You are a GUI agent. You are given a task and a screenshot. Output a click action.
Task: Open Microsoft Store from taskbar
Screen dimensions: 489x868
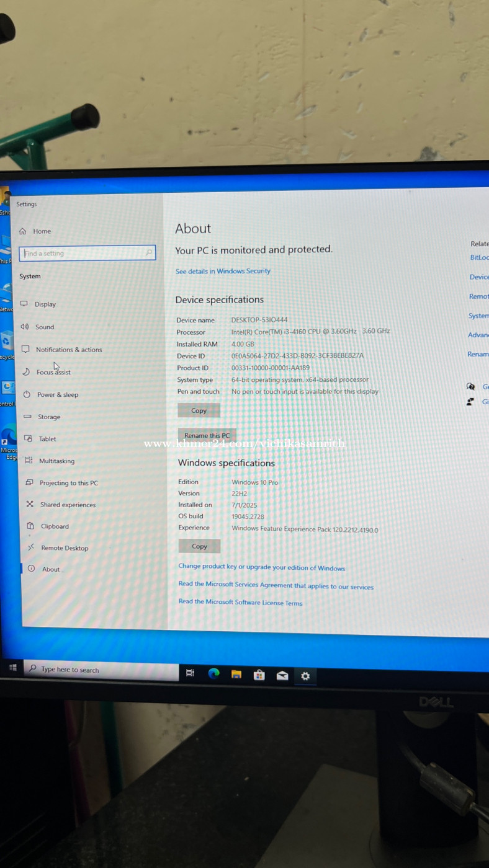259,675
